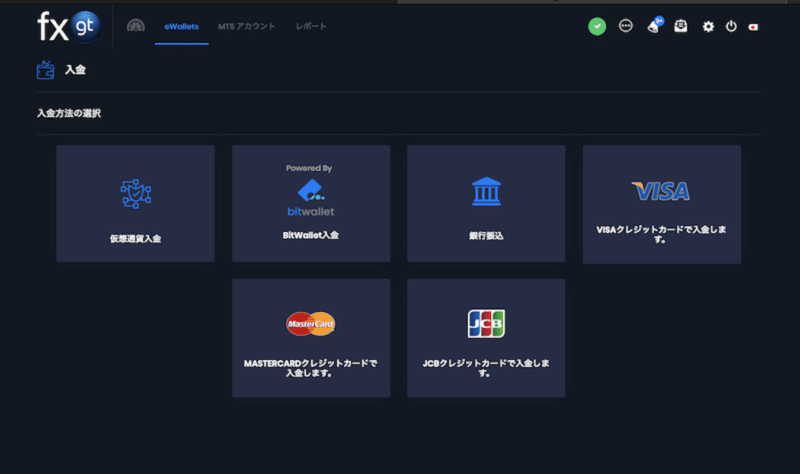Image resolution: width=800 pixels, height=474 pixels.
Task: Select the BitWallet入金 deposit card
Action: point(311,204)
